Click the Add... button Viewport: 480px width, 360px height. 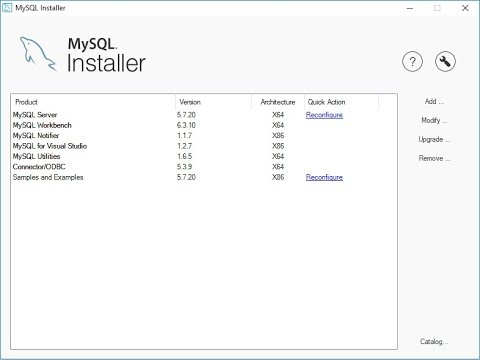click(434, 101)
